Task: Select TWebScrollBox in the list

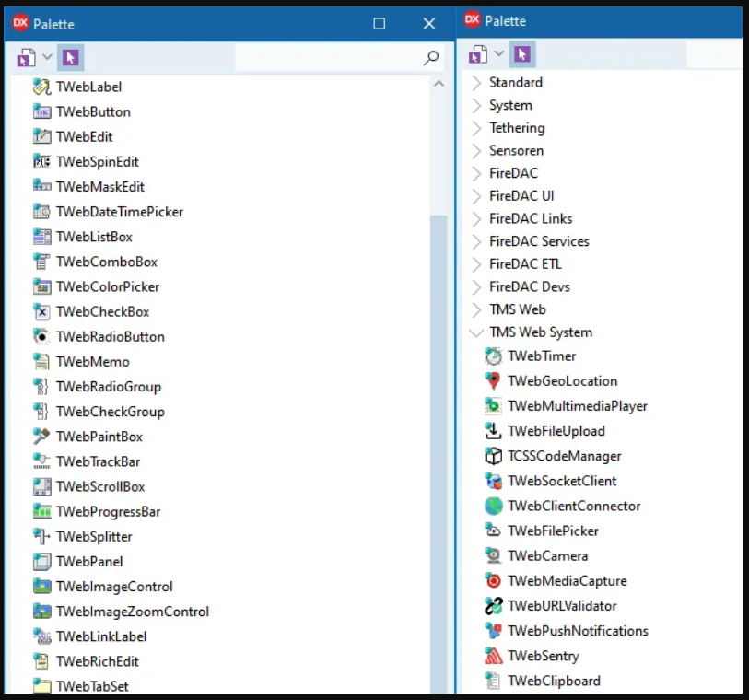Action: [x=100, y=486]
